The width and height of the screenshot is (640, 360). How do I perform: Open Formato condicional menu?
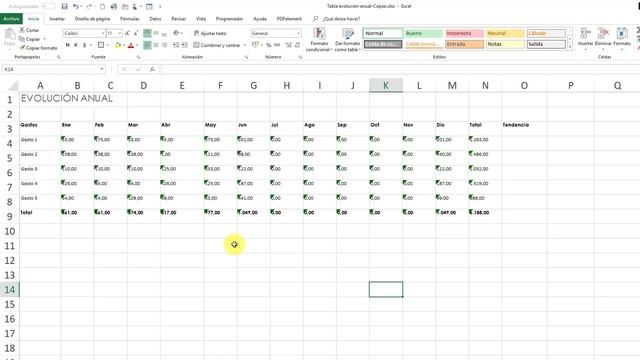(x=319, y=40)
